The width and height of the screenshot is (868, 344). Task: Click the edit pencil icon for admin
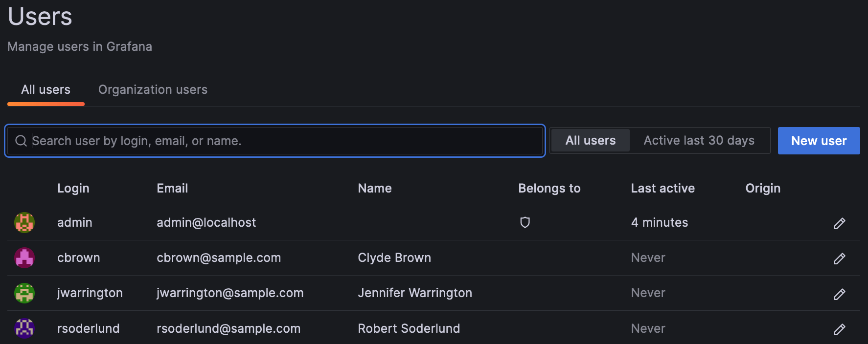click(x=839, y=223)
